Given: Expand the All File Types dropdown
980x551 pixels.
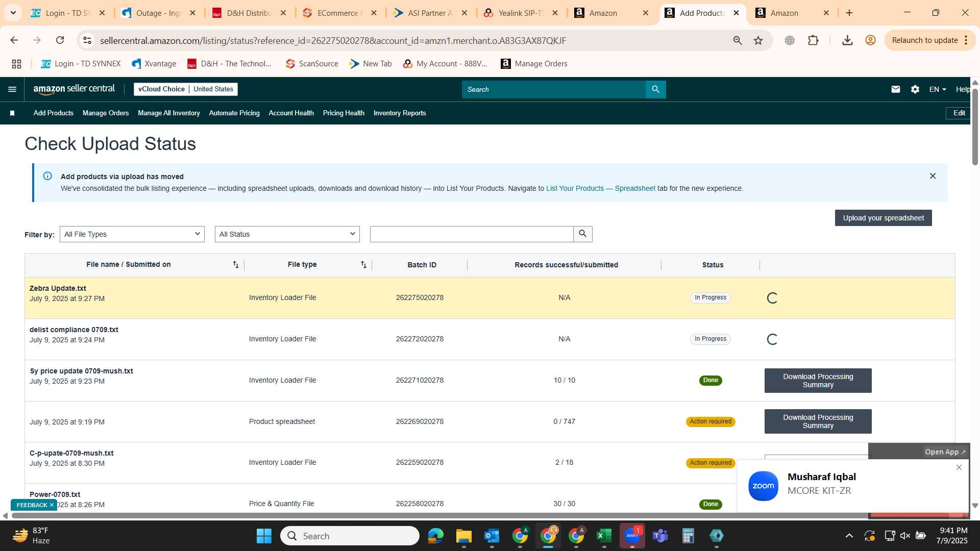Looking at the screenshot, I should coord(132,234).
